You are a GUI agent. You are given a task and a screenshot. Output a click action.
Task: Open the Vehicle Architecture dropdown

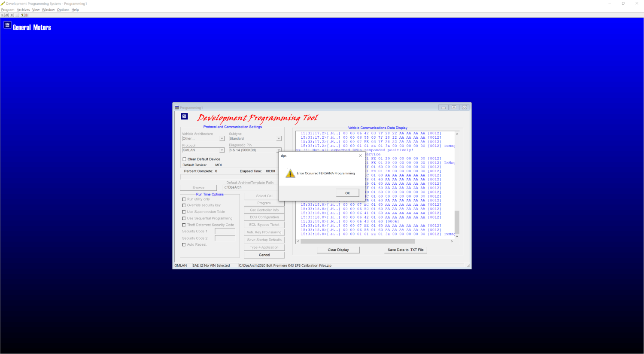(x=222, y=139)
